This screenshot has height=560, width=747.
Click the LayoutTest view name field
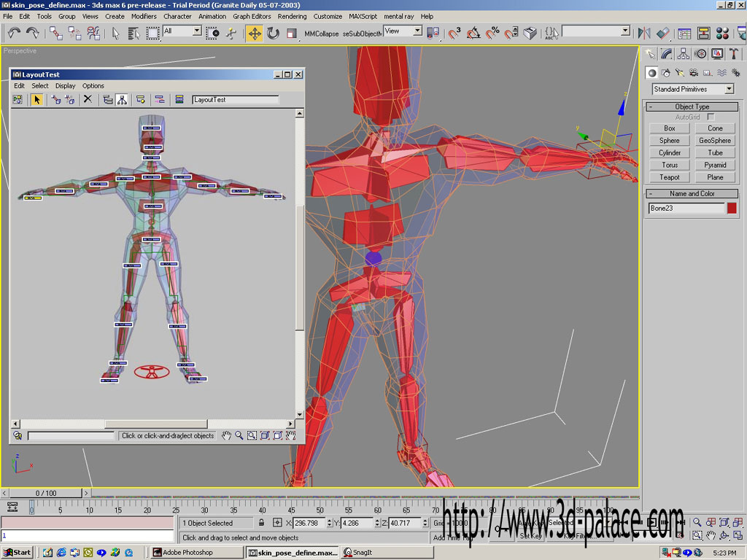click(x=236, y=99)
